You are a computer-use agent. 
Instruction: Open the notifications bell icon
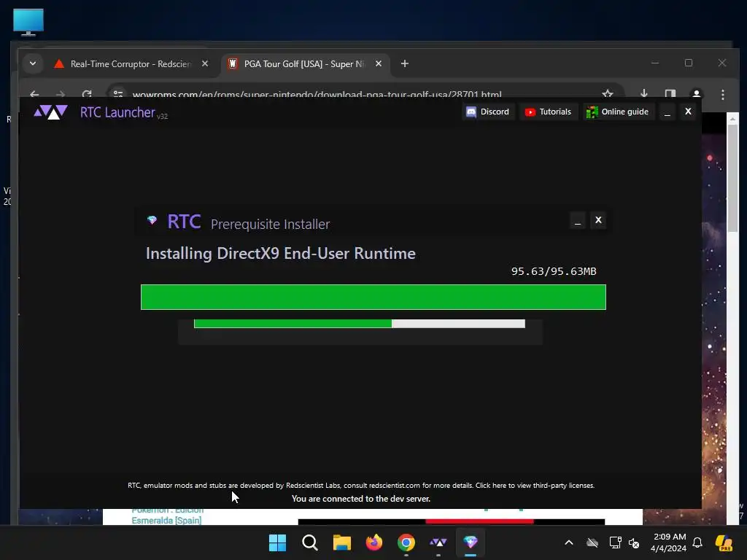coord(697,542)
